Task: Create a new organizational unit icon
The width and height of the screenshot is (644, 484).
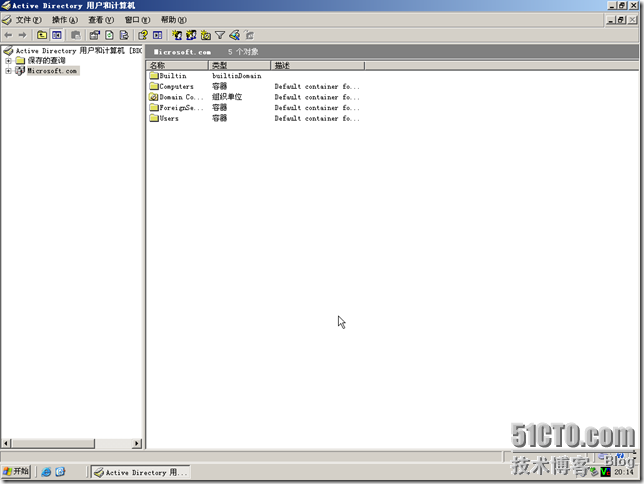Action: pyautogui.click(x=206, y=35)
